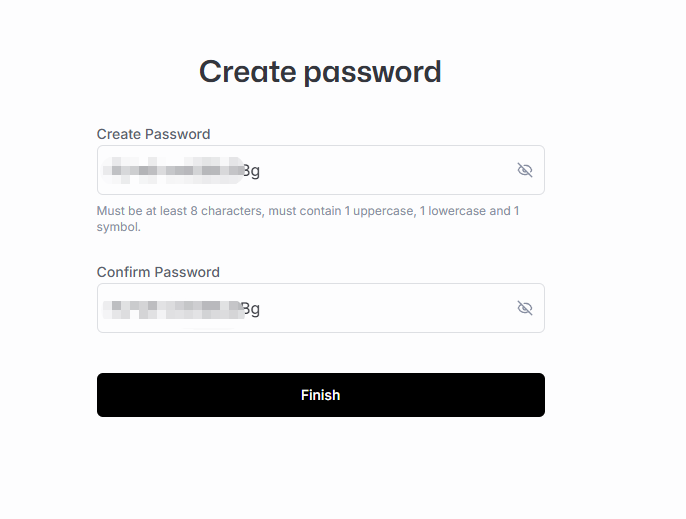686x519 pixels.
Task: Click the crossed-eye icon beside the second password
Action: (x=524, y=308)
